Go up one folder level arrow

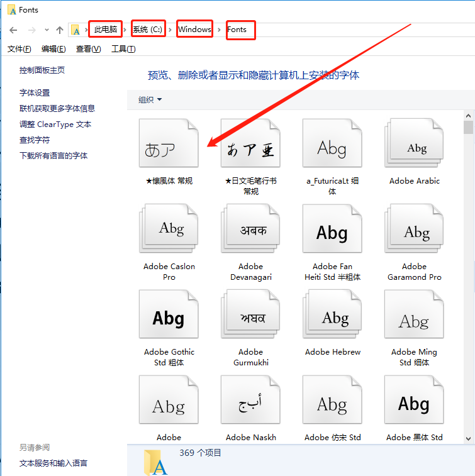(60, 30)
